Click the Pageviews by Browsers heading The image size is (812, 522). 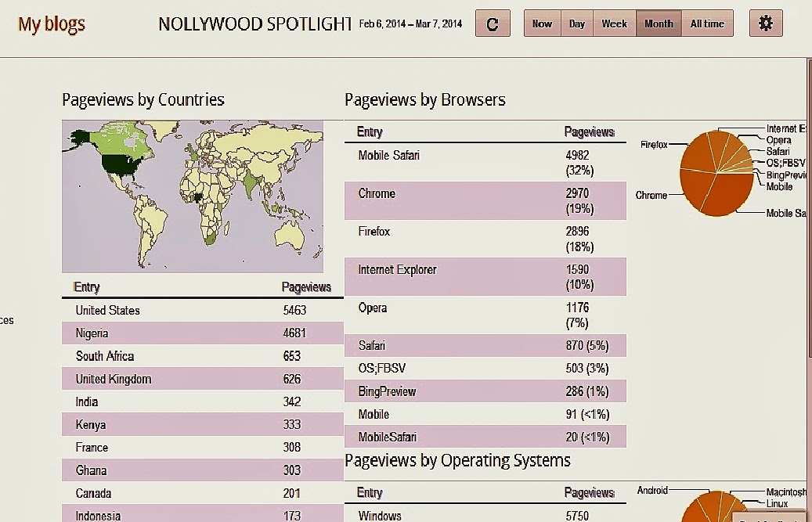click(x=425, y=99)
